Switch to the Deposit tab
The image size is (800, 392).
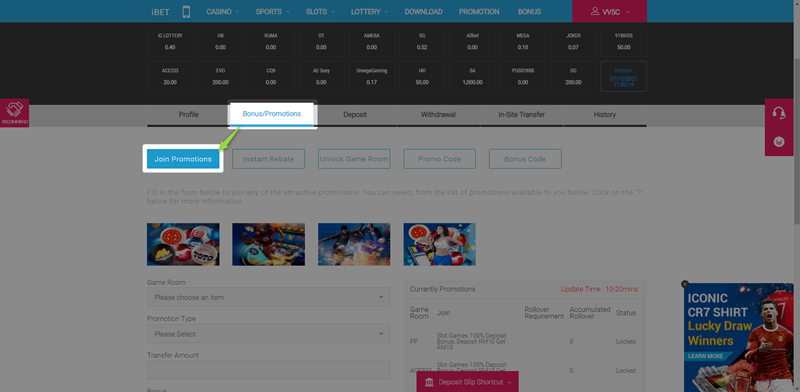355,115
